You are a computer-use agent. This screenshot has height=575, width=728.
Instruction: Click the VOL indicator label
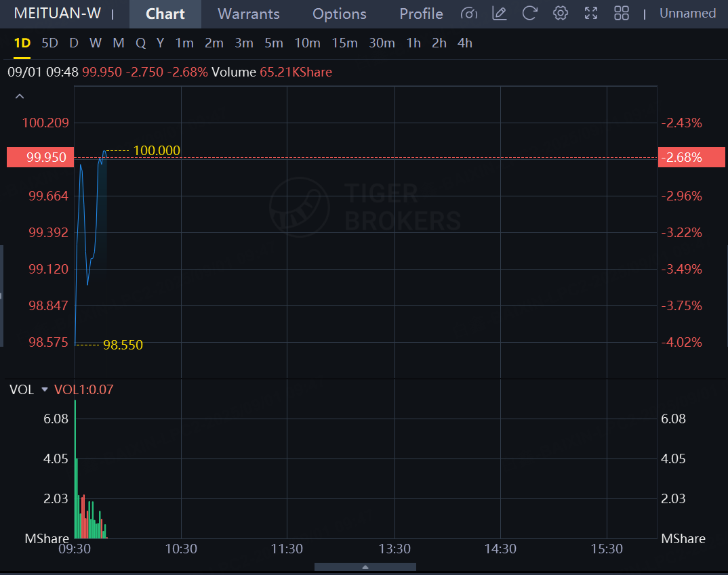22,389
